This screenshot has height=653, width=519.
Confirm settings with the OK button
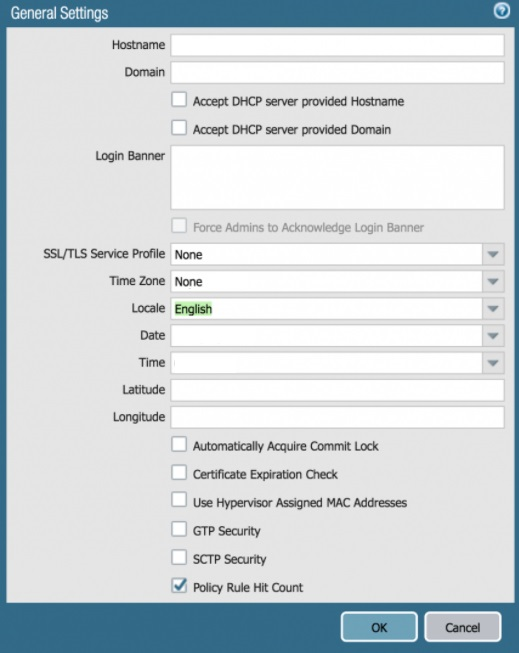[379, 627]
